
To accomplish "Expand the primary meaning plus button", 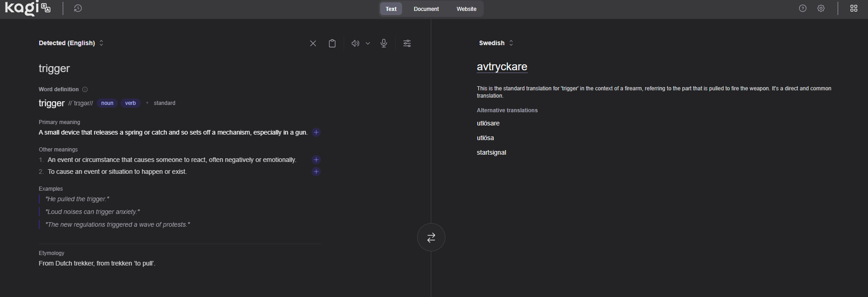I will 316,132.
